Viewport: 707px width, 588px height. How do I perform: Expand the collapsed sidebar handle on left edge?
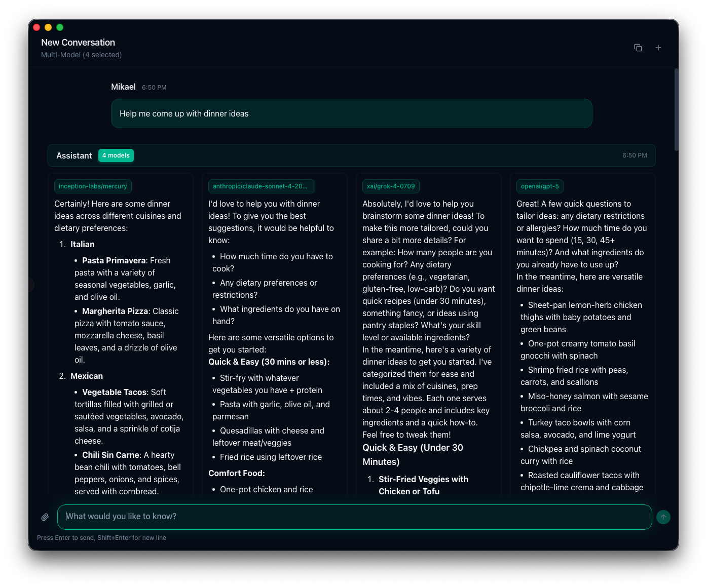point(31,285)
